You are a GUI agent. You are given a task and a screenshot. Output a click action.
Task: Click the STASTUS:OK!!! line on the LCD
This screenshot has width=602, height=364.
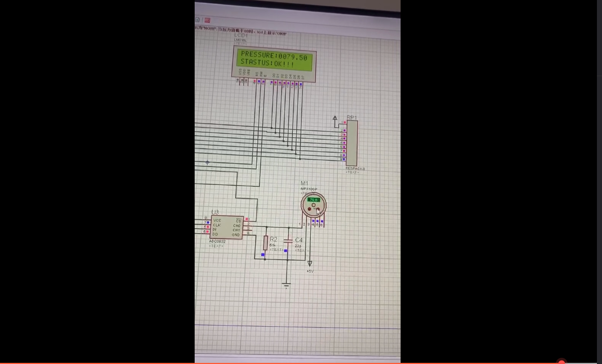point(267,63)
